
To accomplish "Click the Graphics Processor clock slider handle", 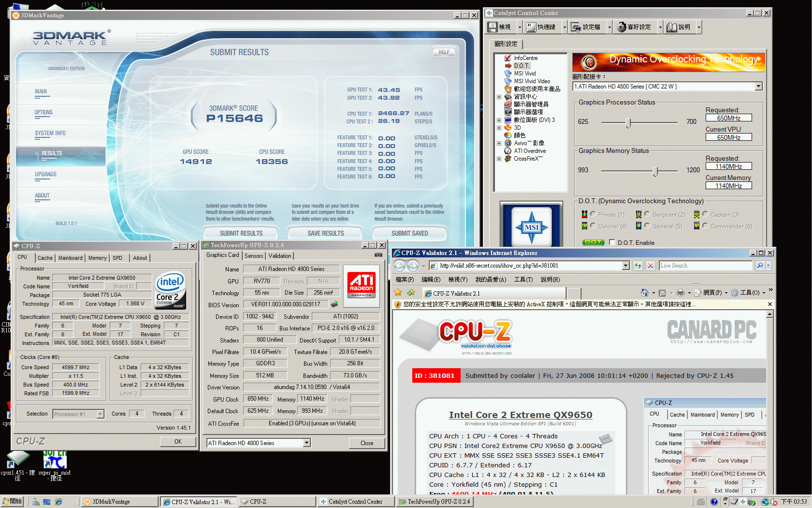I will click(x=628, y=122).
